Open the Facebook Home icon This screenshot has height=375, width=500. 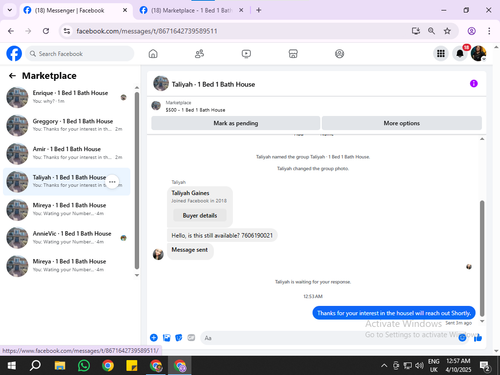coord(153,54)
